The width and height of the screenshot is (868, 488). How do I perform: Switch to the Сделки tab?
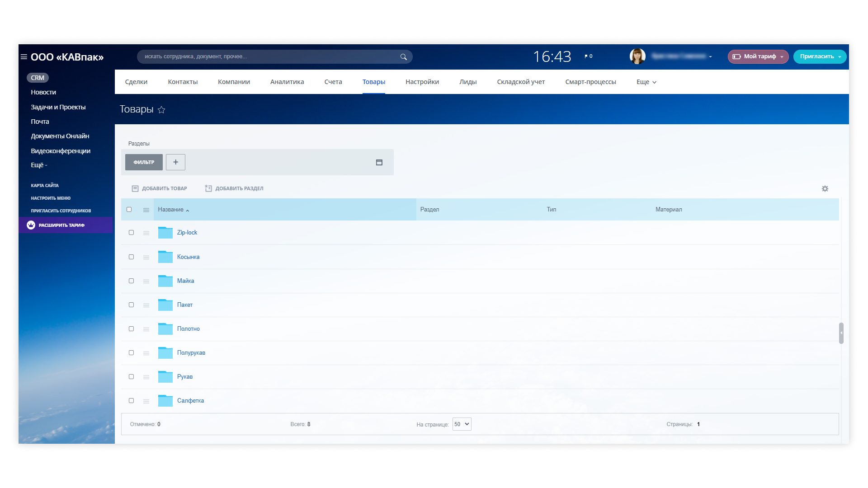tap(136, 82)
